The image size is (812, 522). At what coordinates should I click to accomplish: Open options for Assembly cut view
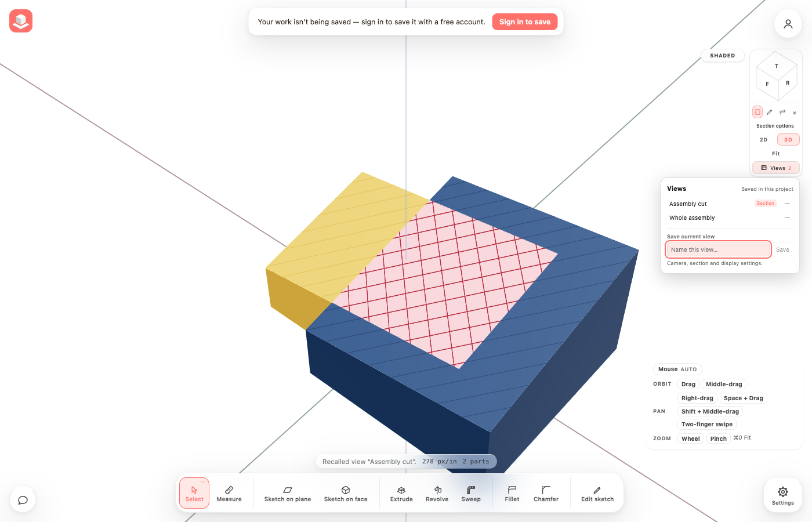[x=787, y=204]
